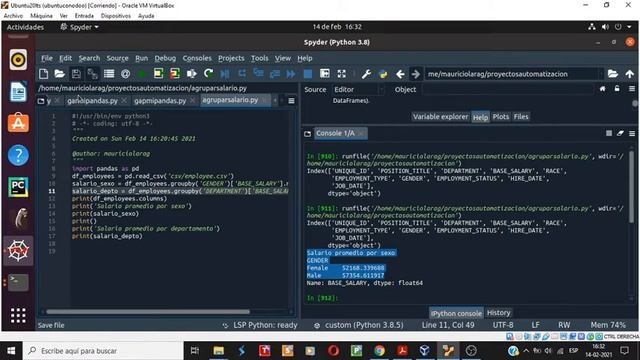The height and width of the screenshot is (360, 640).
Task: Click LSP Python: ready status
Action: pyautogui.click(x=260, y=325)
